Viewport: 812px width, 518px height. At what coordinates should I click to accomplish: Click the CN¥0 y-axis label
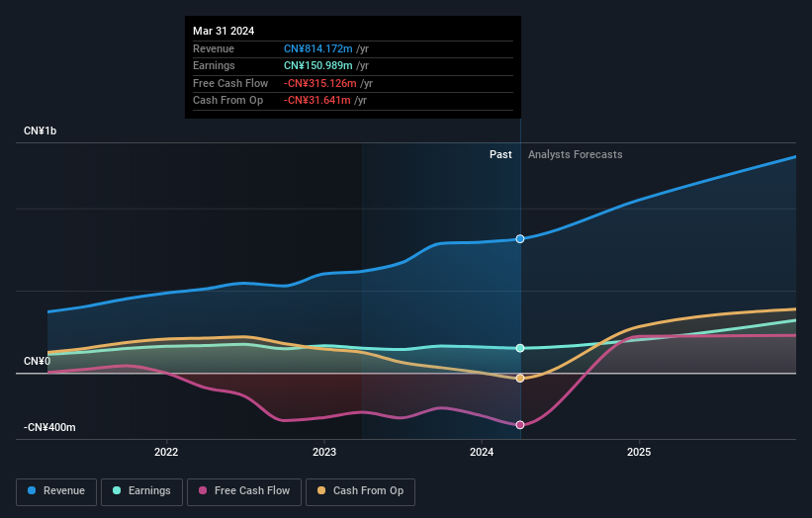(x=37, y=361)
